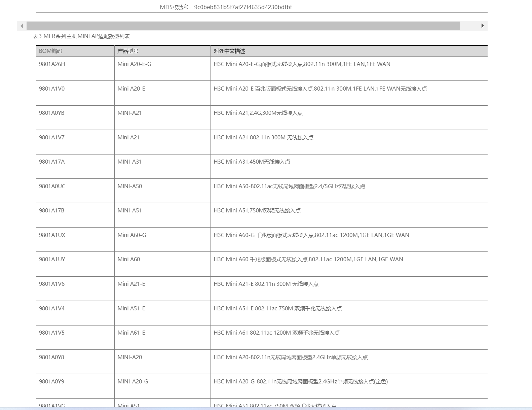The height and width of the screenshot is (410, 532).
Task: Click the table caption 表3 MER系列主机MINI AP适配款型列表
Action: [81, 36]
